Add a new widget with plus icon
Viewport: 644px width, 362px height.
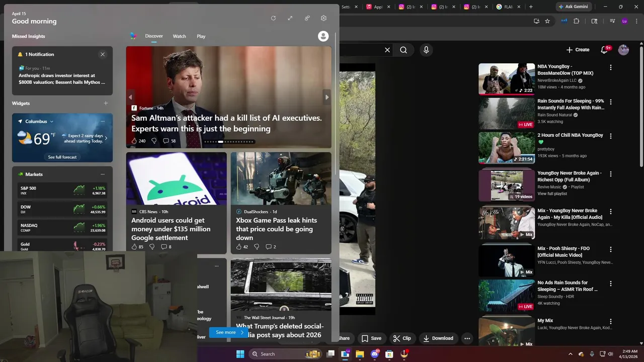[x=106, y=103]
